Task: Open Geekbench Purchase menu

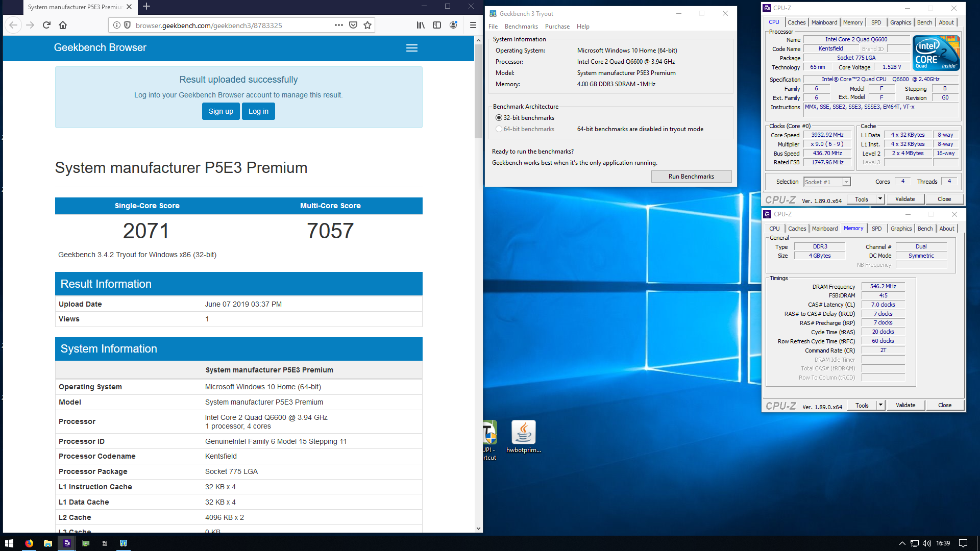Action: click(557, 27)
